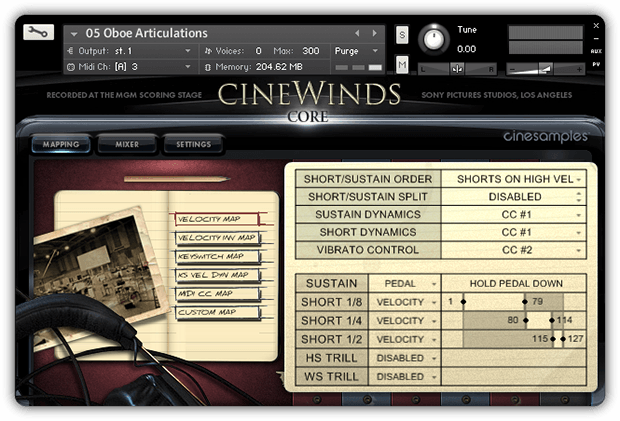Click Short 1/8 lower velocity handle at 1

pos(463,302)
